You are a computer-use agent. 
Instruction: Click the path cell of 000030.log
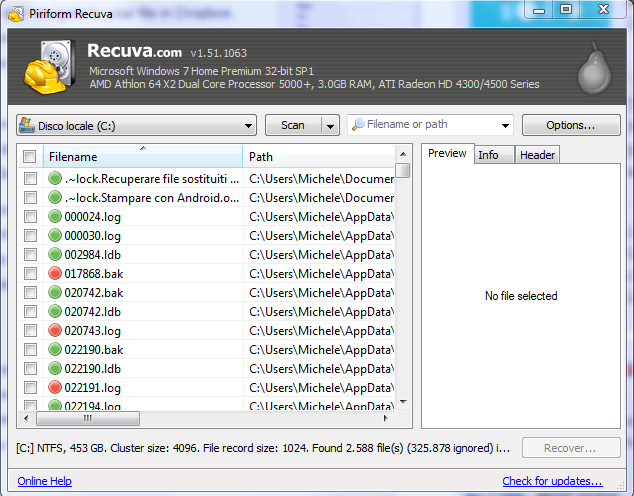pos(321,236)
